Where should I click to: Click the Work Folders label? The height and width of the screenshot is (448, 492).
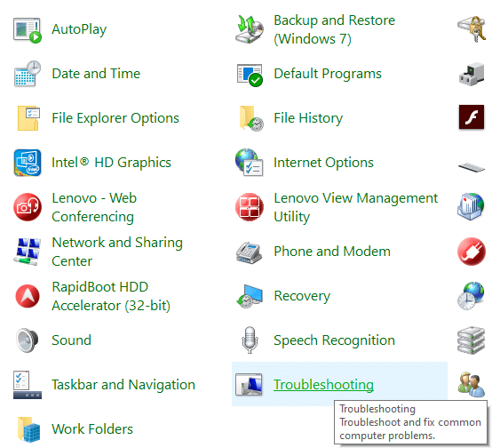click(92, 429)
